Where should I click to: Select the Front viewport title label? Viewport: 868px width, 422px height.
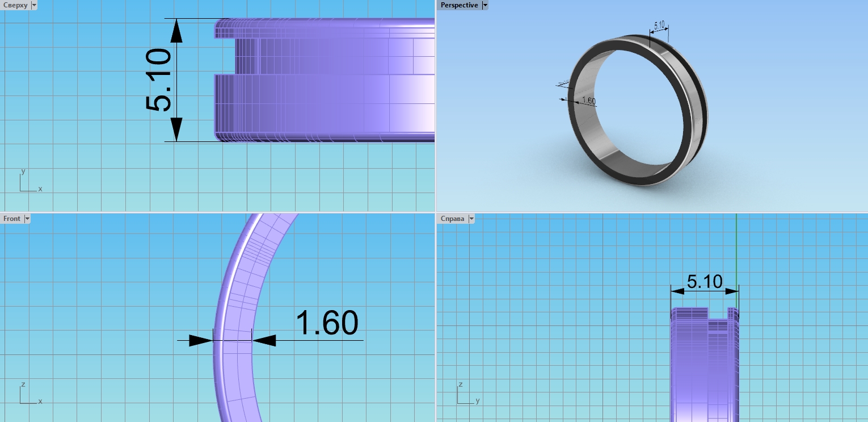[x=12, y=219]
